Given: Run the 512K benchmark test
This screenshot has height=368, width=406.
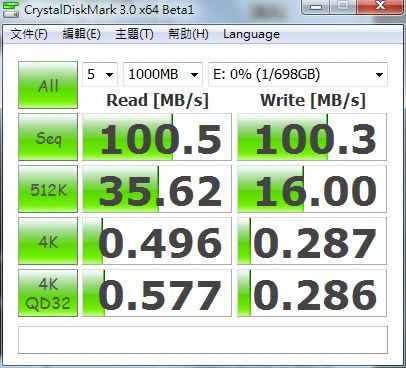Looking at the screenshot, I should click(x=48, y=189).
